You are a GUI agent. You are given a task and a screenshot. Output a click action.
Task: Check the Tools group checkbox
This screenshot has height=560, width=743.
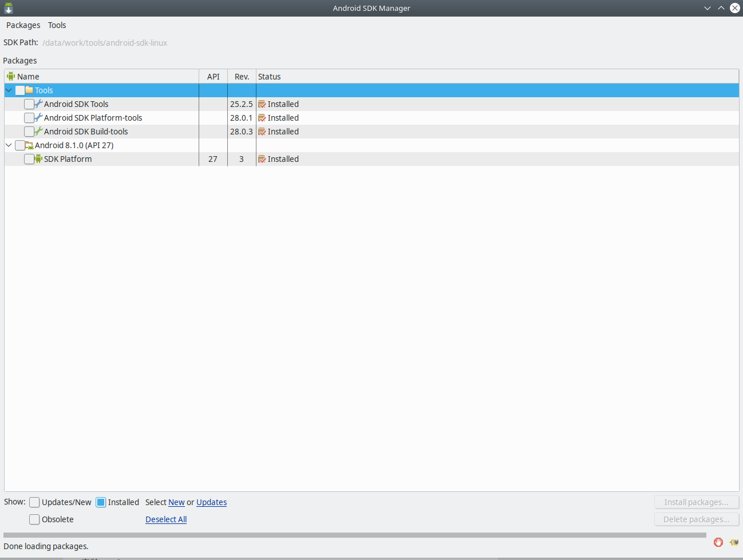tap(20, 90)
